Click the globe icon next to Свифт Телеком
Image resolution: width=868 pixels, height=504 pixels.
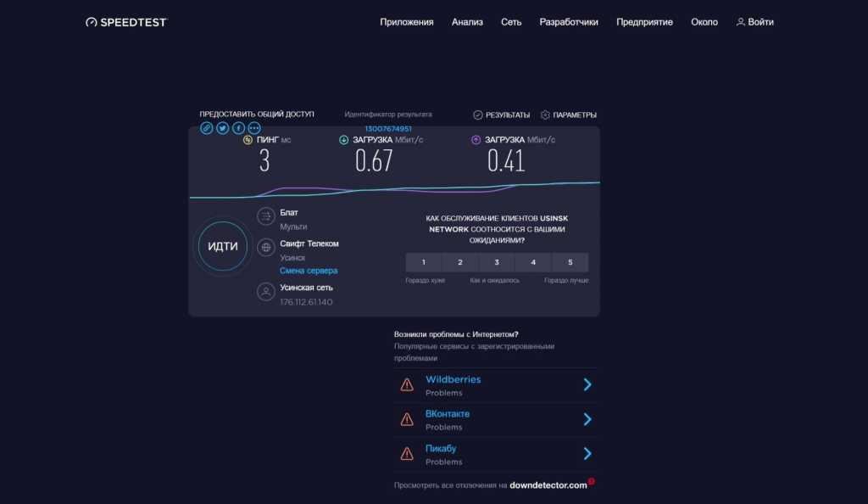[x=265, y=247]
